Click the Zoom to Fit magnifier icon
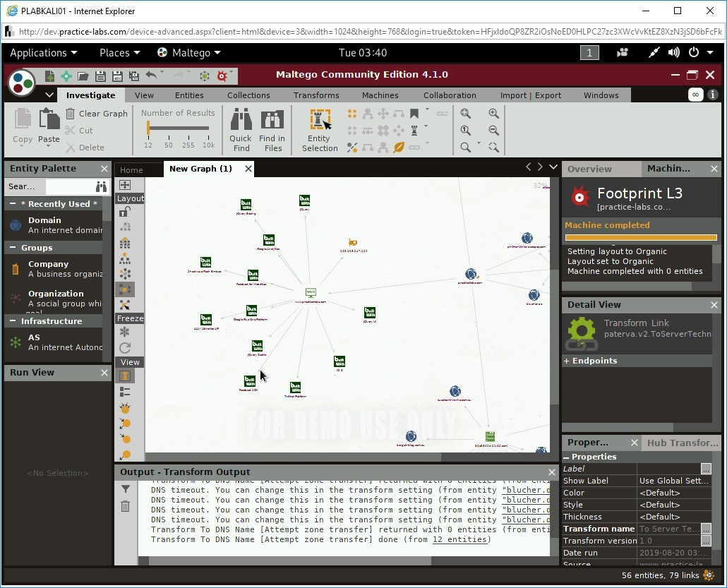 (466, 114)
